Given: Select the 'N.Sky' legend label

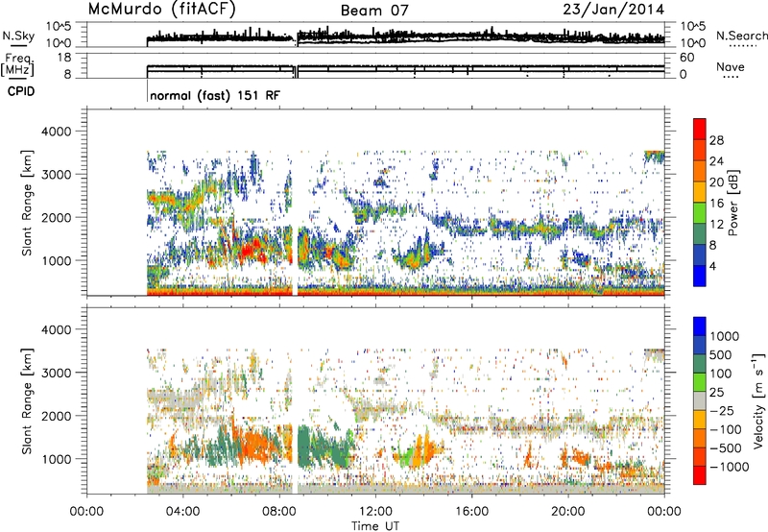Looking at the screenshot, I should click(x=18, y=36).
